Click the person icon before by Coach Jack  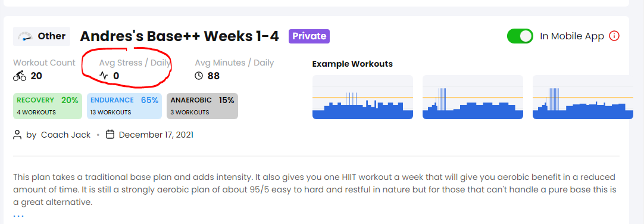17,135
